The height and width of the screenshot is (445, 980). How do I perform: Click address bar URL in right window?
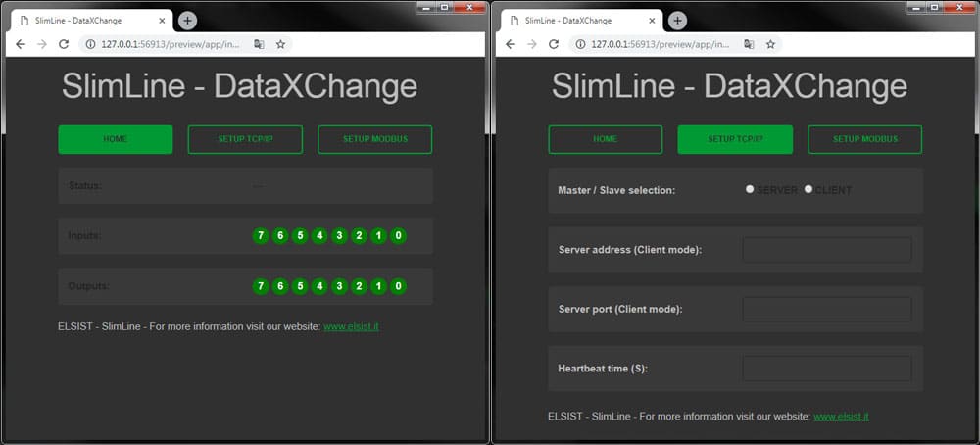click(662, 44)
